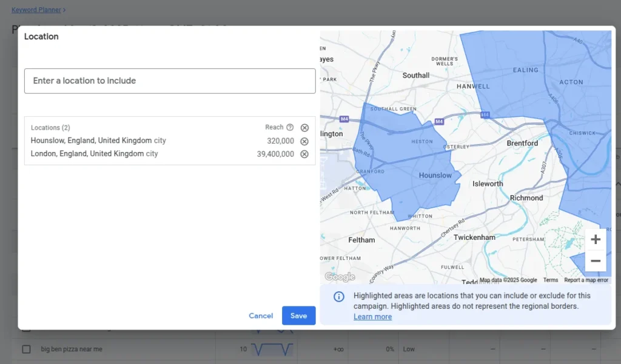Tick the 'big ben pizza near me' checkbox
The image size is (621, 364).
[26, 349]
